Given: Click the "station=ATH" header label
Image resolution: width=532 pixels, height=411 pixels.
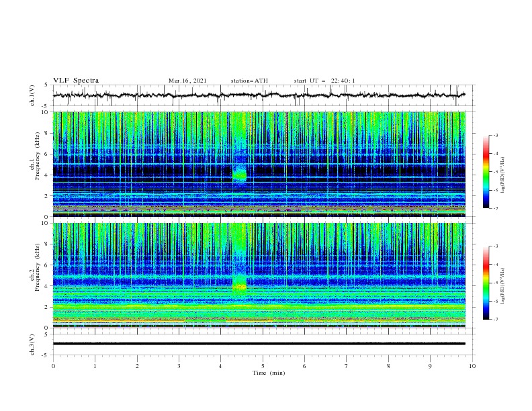Looking at the screenshot, I should tap(249, 81).
